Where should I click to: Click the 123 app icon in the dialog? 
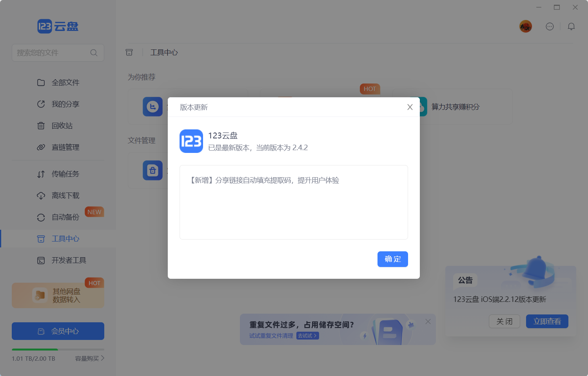(191, 141)
